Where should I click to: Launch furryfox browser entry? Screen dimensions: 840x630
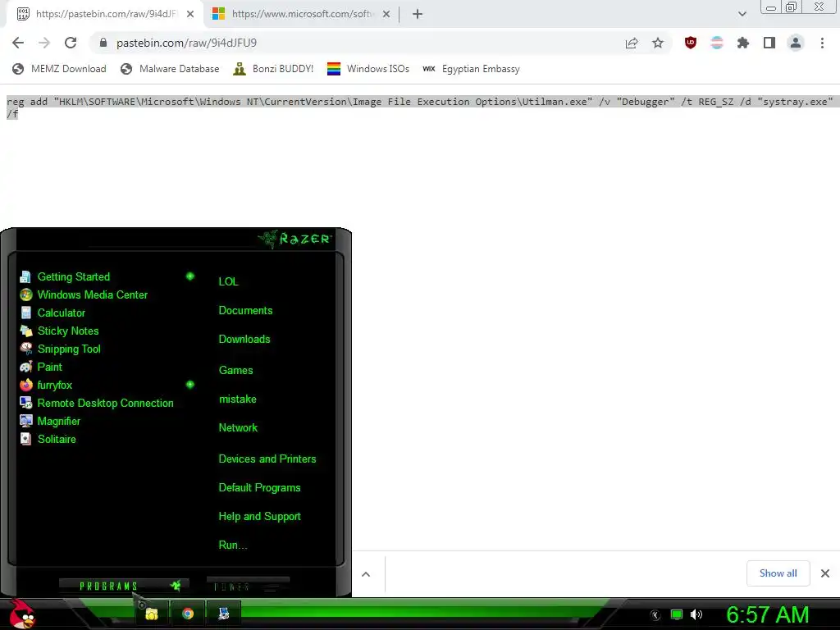[55, 385]
